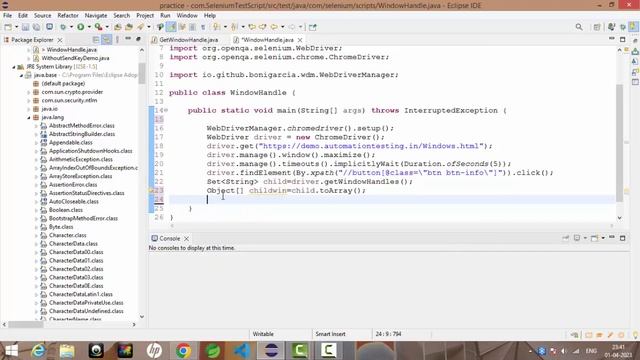Expand the java.io package node
Image resolution: width=640 pixels, height=360 pixels.
coord(29,109)
